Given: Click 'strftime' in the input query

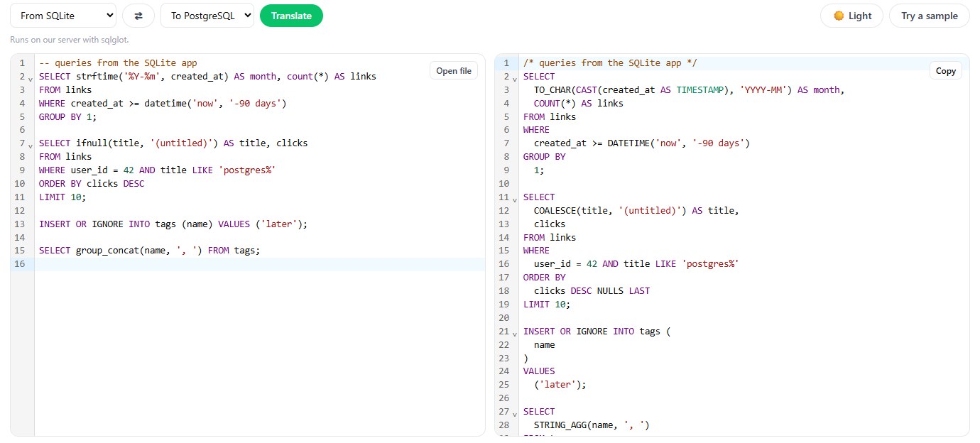Looking at the screenshot, I should tap(97, 76).
